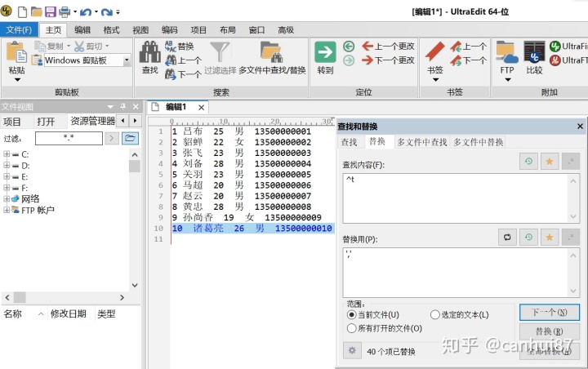Viewport: 588px width, 369px height.
Task: Expand the FTP 帐户 tree node
Action: coord(7,210)
